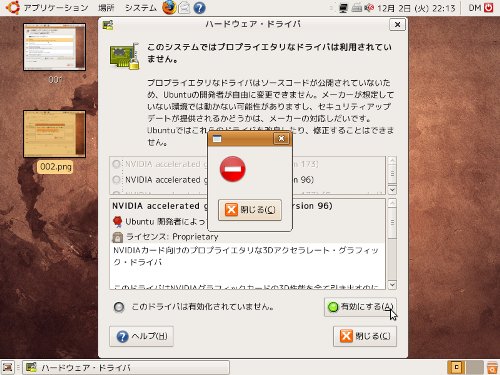
Task: Select the NVIDIA version 173 radio button
Action: click(117, 164)
